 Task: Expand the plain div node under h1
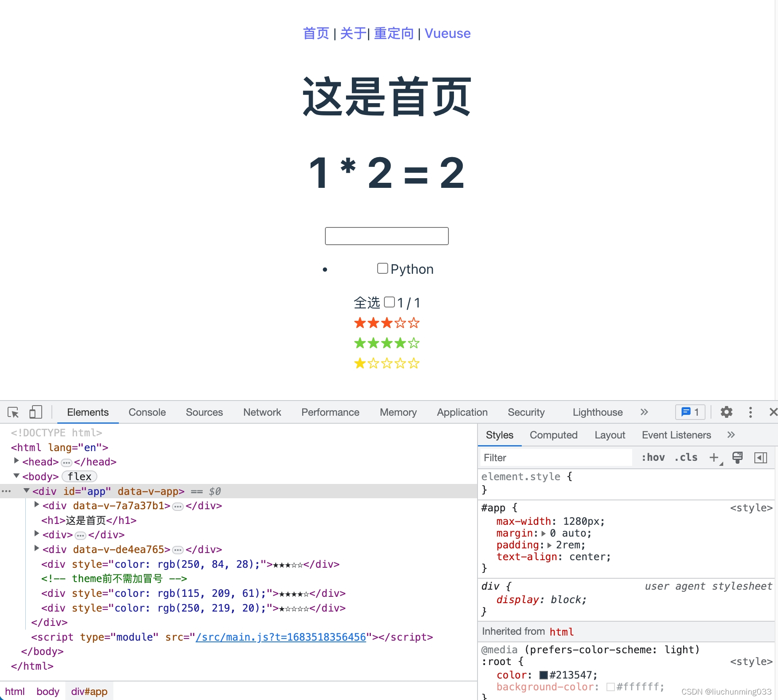point(37,534)
